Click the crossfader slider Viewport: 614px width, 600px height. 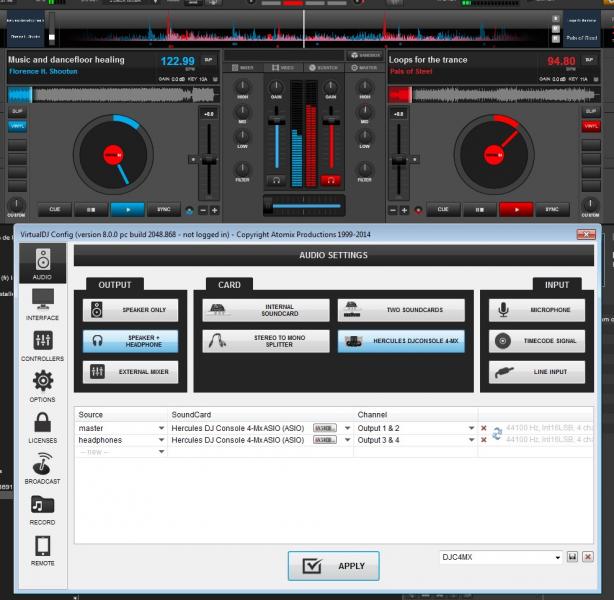coord(304,206)
